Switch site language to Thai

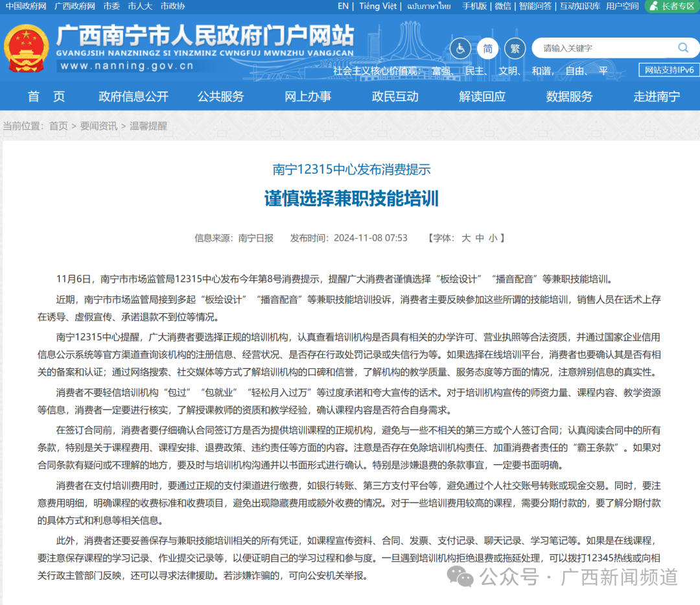[x=428, y=6]
